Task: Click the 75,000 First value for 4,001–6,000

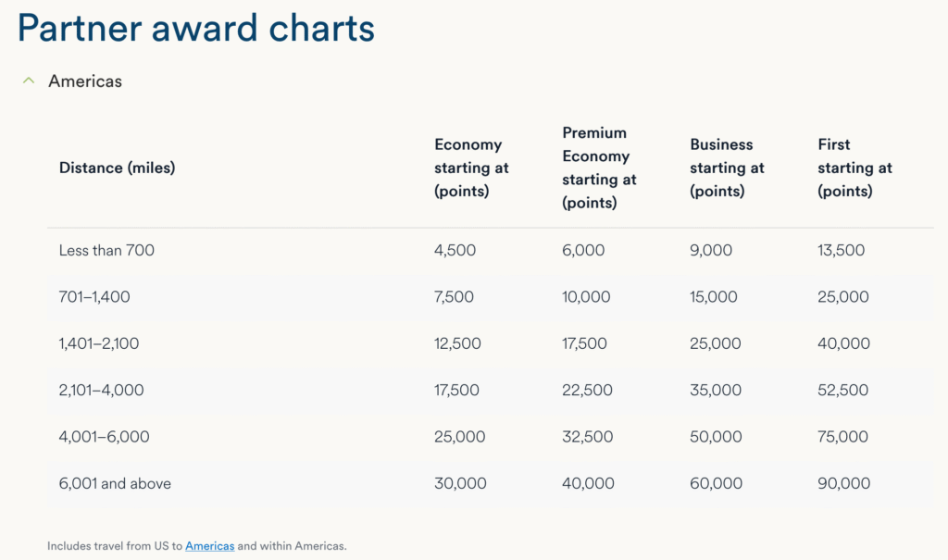Action: 842,437
